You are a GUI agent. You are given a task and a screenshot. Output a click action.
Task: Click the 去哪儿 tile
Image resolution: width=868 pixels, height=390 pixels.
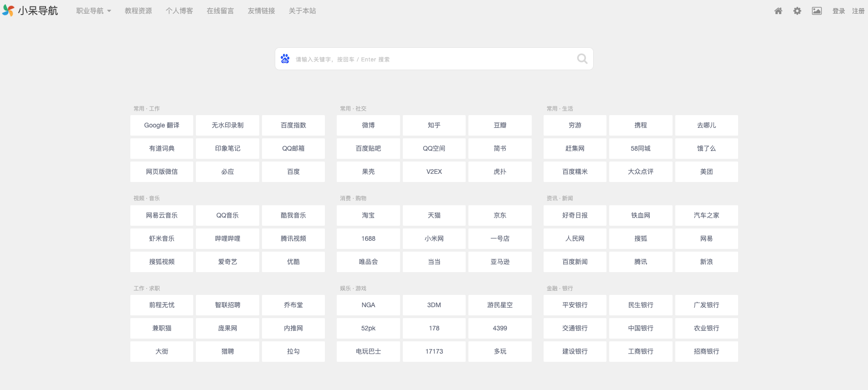coord(707,125)
